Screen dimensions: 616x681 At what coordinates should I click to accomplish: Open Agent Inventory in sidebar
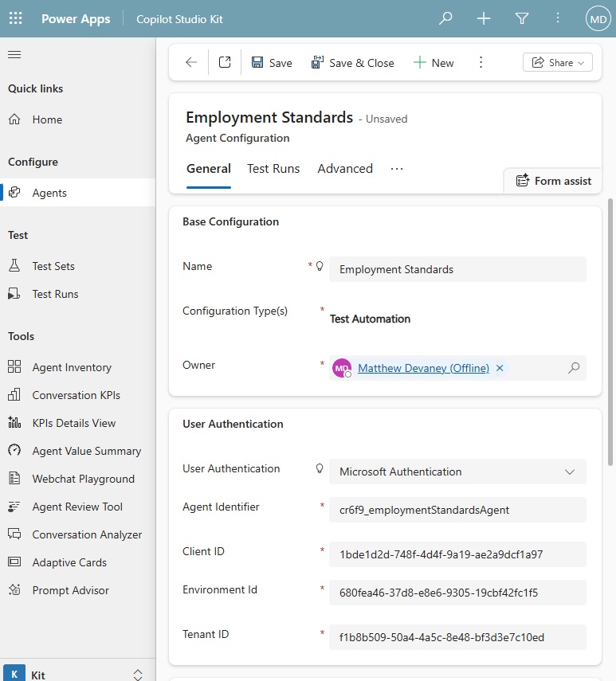tap(72, 367)
